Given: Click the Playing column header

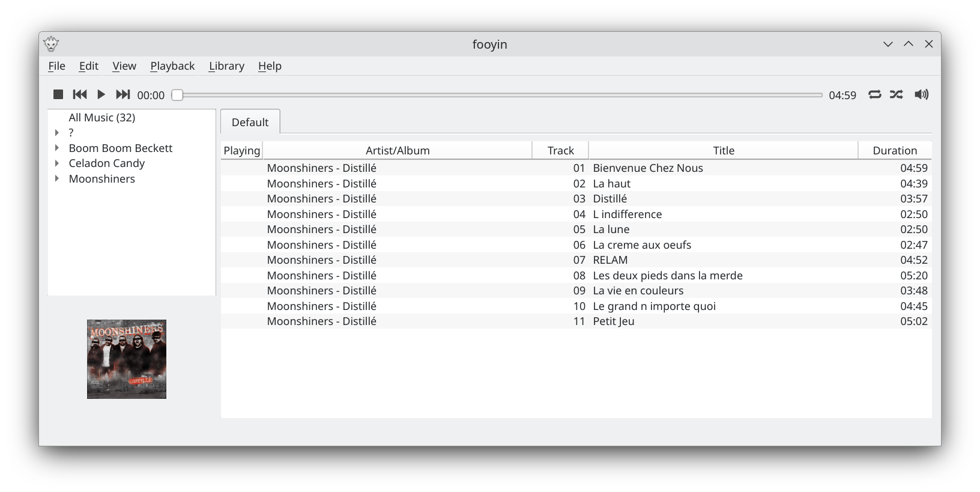Looking at the screenshot, I should point(242,151).
